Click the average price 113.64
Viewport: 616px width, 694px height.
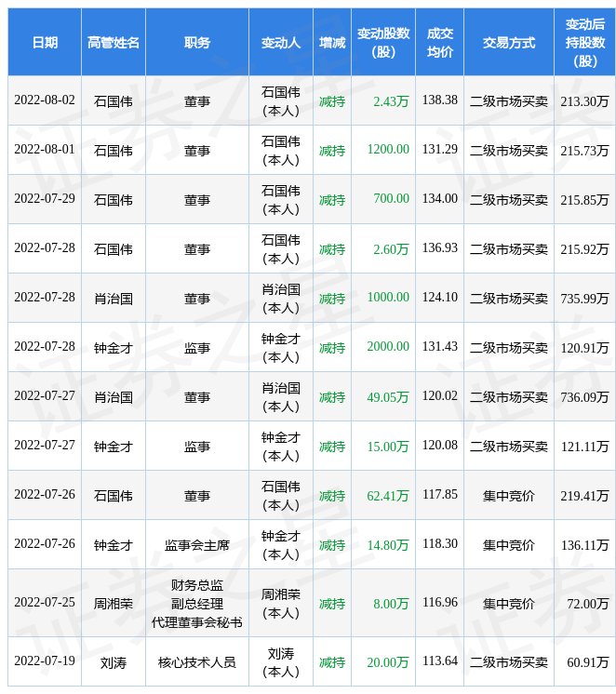pyautogui.click(x=440, y=661)
